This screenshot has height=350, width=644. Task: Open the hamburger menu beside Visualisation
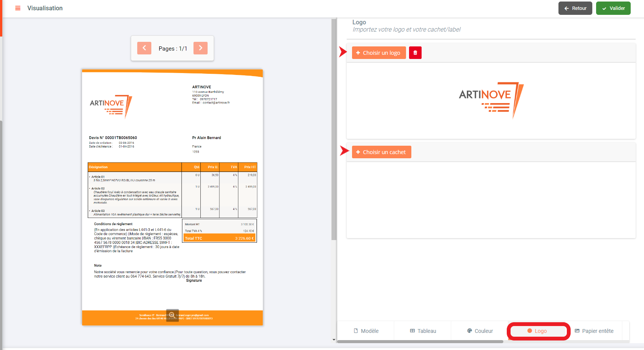[17, 8]
